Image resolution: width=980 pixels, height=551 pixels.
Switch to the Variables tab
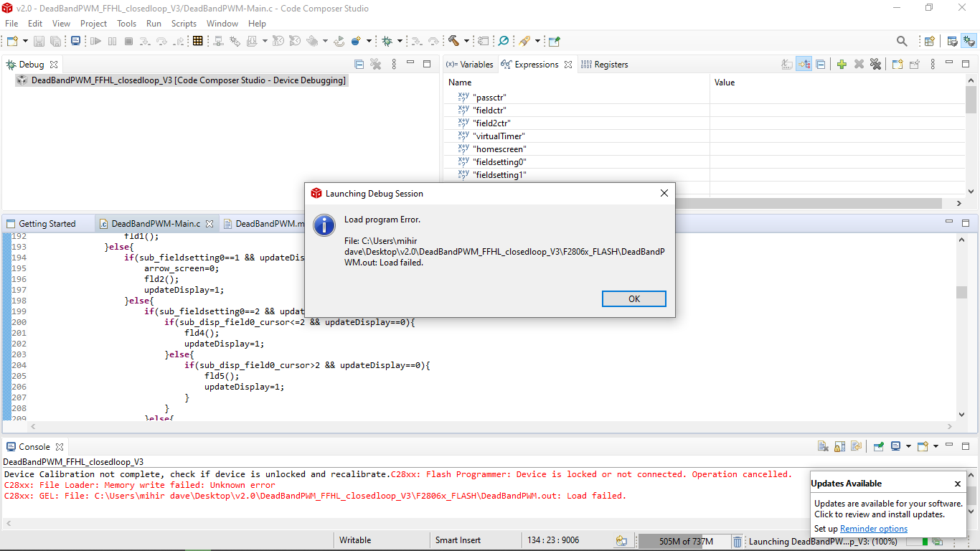470,65
